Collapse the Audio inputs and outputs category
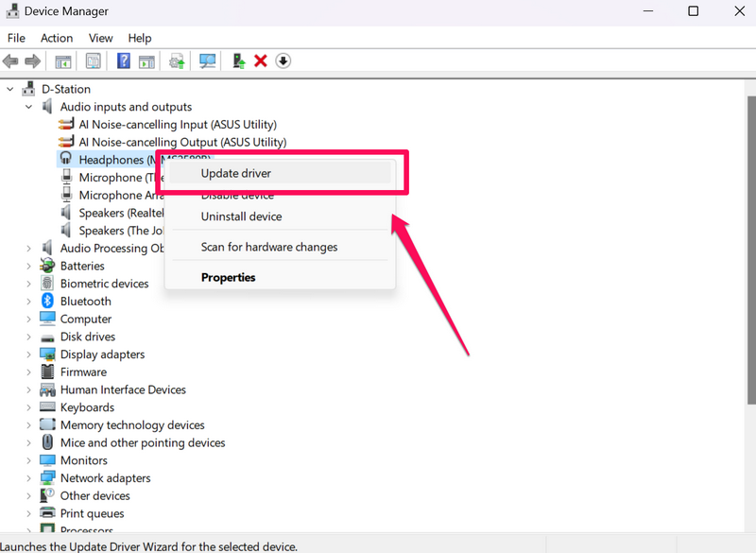Image resolution: width=756 pixels, height=553 pixels. click(x=29, y=107)
